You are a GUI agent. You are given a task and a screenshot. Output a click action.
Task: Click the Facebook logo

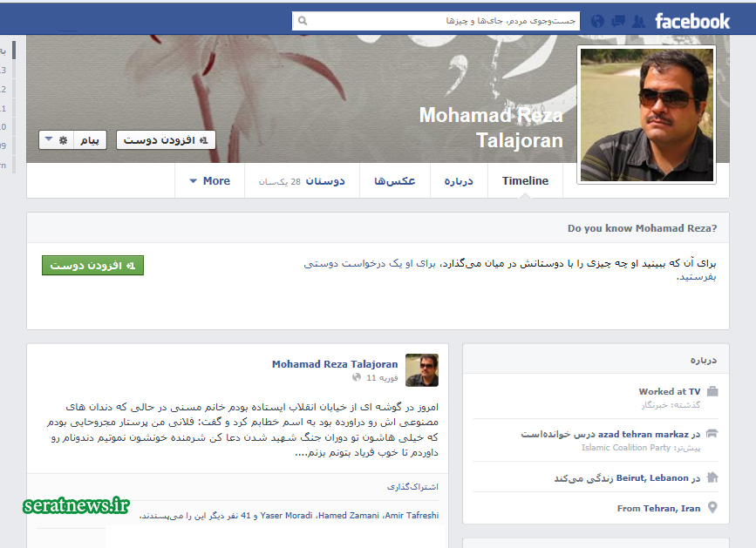[x=691, y=21]
